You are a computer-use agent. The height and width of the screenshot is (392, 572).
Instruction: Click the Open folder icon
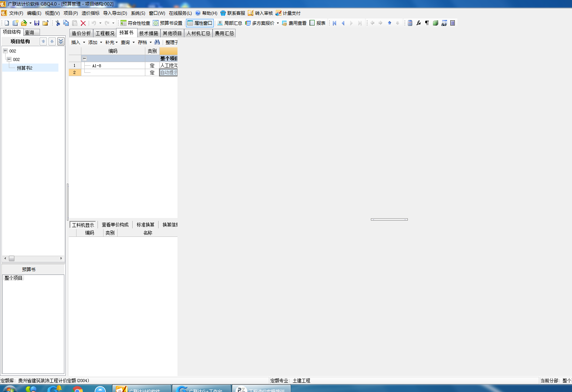coord(24,23)
